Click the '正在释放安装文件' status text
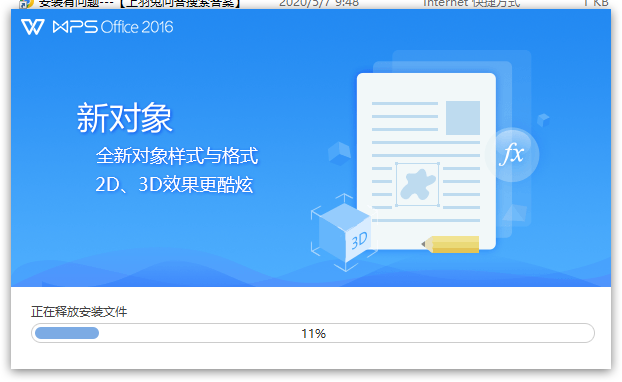622x382 pixels. pos(79,312)
